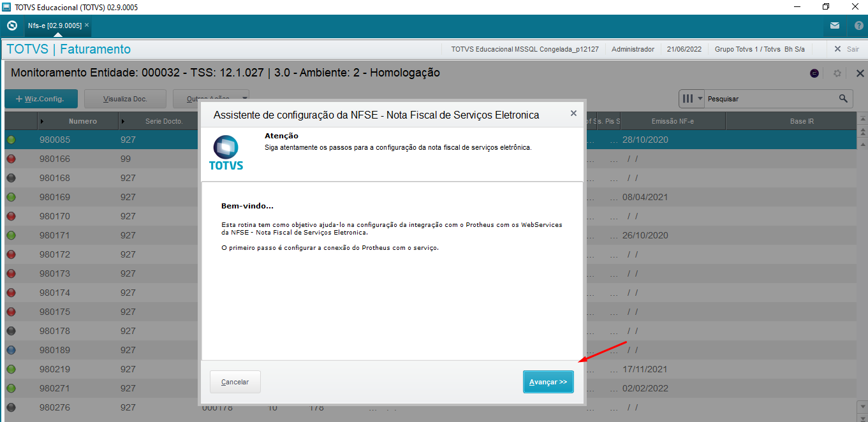Image resolution: width=868 pixels, height=422 pixels.
Task: Click the Avançar >> button
Action: click(x=548, y=382)
